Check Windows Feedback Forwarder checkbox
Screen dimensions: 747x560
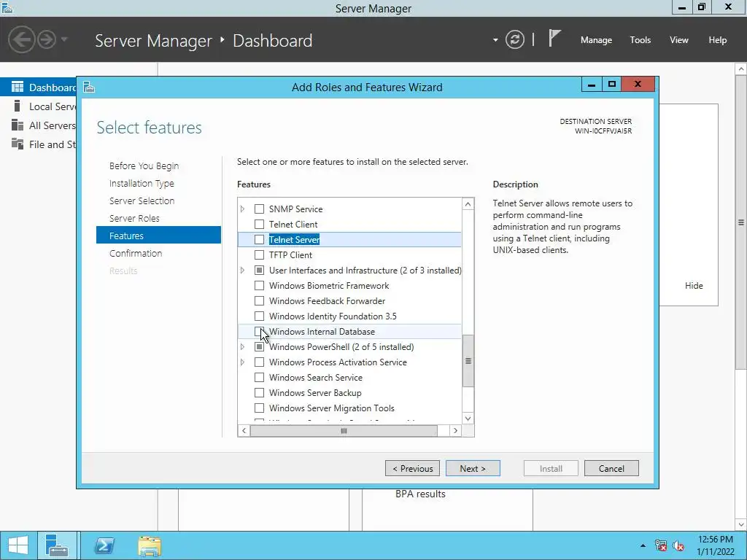[x=259, y=301]
